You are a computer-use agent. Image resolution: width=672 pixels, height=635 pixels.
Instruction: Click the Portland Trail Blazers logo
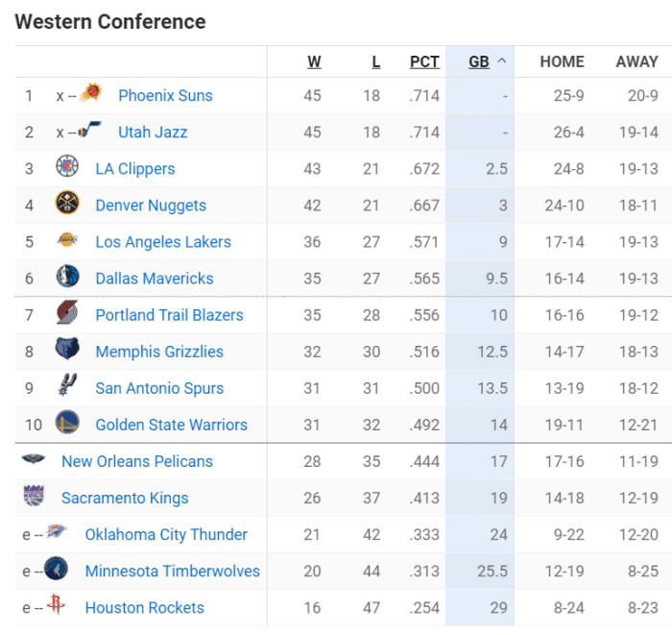point(67,313)
